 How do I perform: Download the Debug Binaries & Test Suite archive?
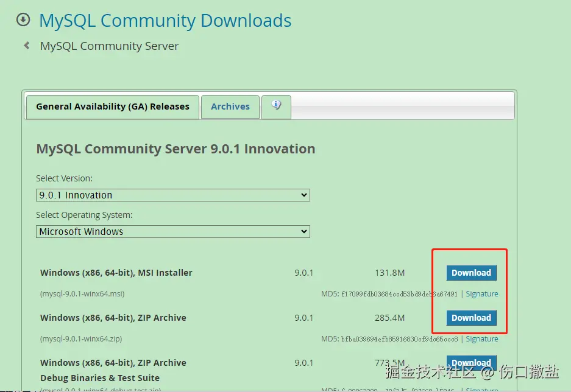pyautogui.click(x=471, y=363)
